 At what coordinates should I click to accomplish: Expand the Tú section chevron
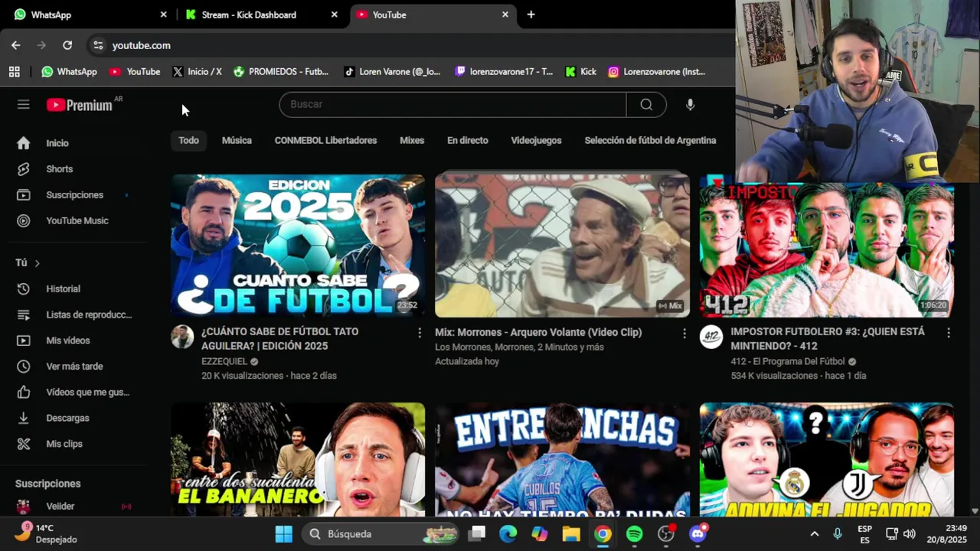37,263
